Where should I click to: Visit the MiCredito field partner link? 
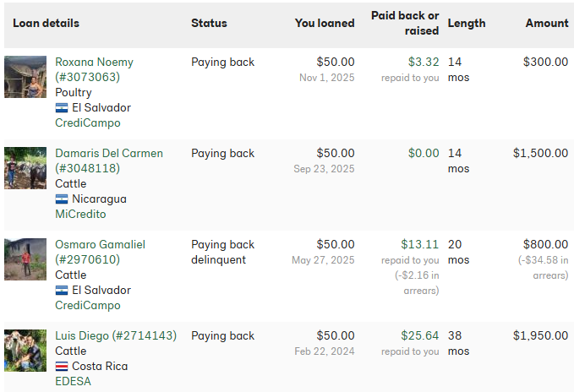click(x=81, y=215)
